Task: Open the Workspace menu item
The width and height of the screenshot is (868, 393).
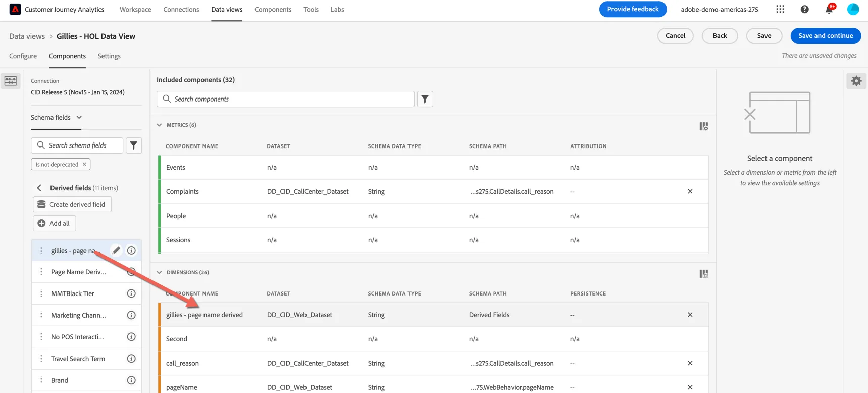Action: point(135,9)
